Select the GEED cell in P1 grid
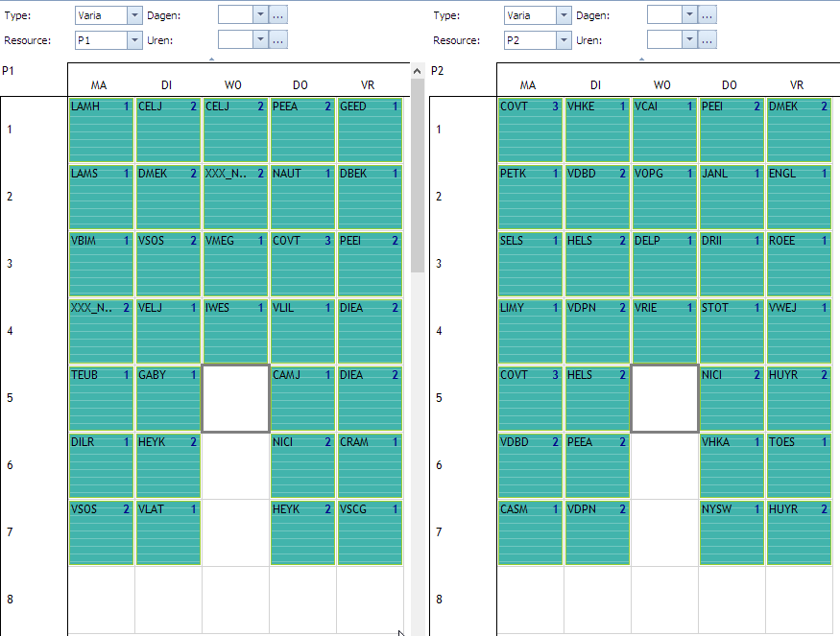 tap(371, 130)
